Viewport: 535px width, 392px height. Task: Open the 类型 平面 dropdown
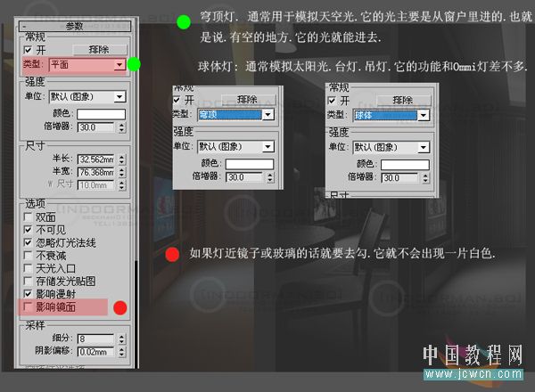click(x=87, y=65)
